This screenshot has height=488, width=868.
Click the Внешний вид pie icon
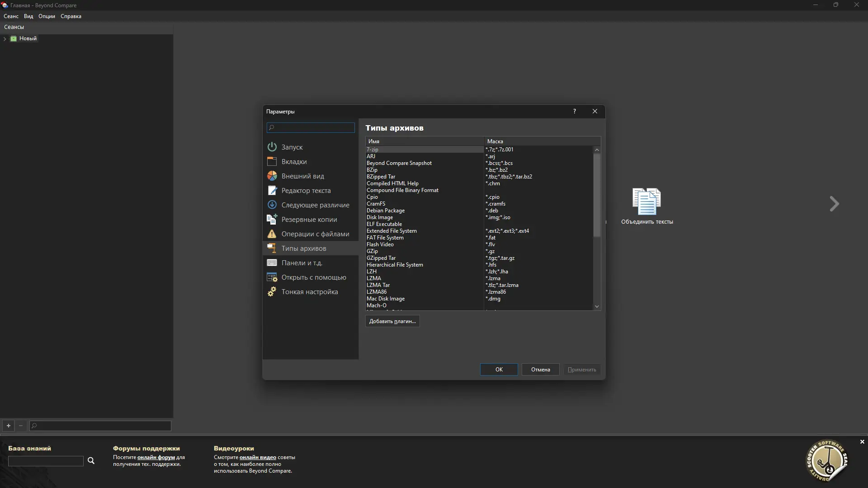pyautogui.click(x=272, y=176)
